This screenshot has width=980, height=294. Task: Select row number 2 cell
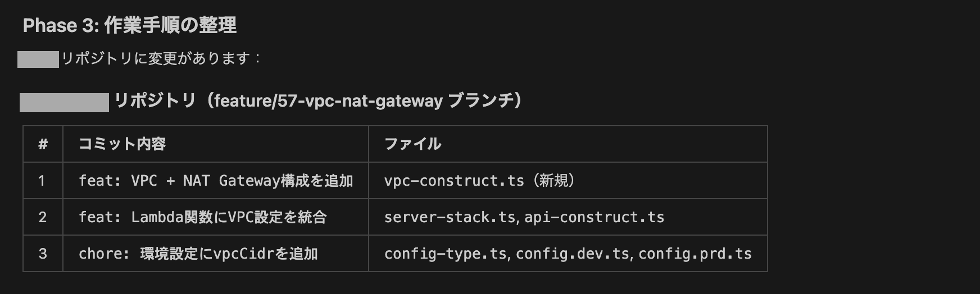click(x=42, y=217)
